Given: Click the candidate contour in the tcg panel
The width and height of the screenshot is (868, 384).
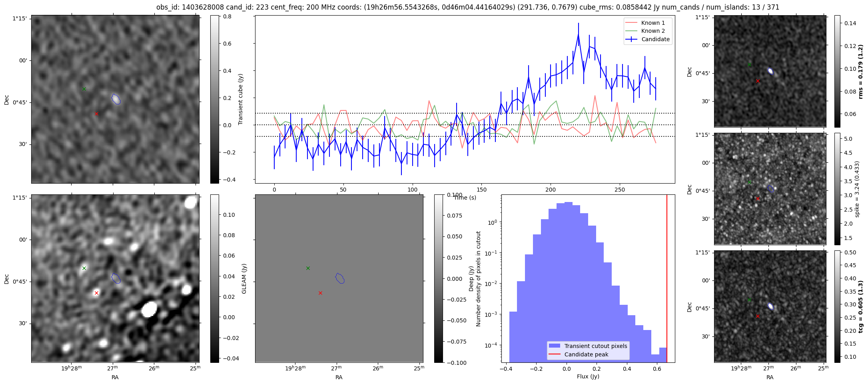Looking at the screenshot, I should (x=770, y=306).
